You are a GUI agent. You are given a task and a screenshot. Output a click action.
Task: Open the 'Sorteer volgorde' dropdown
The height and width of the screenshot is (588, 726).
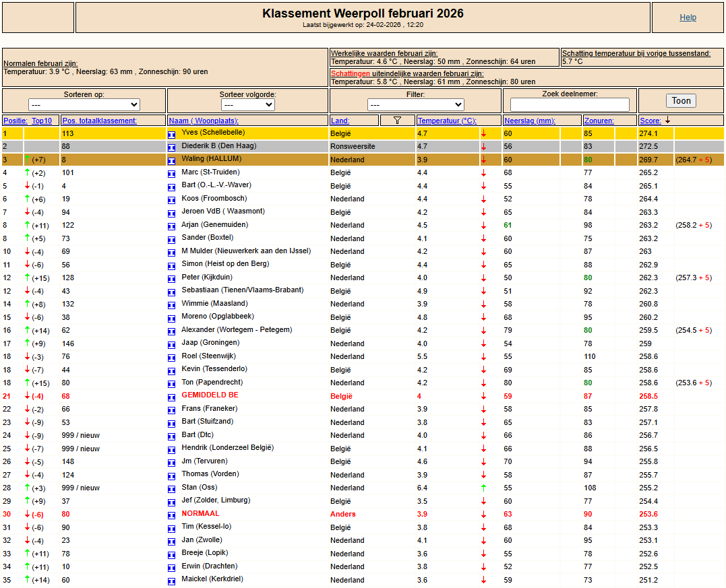point(247,105)
